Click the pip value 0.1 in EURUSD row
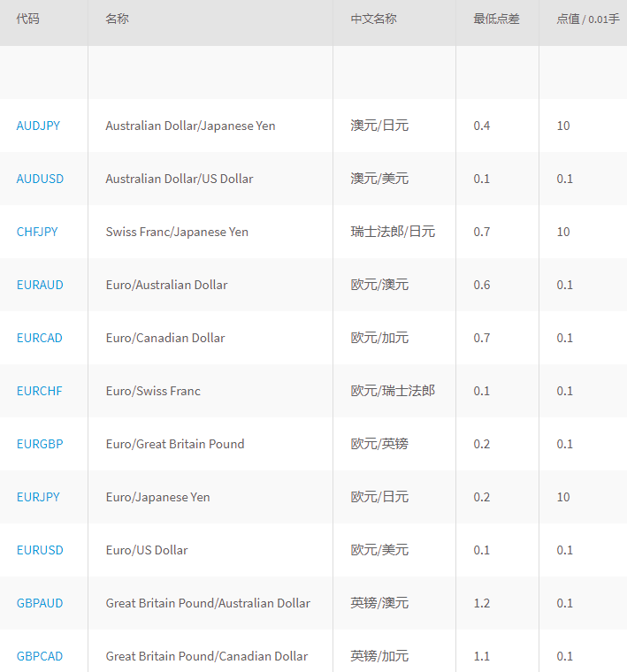Screen dimensions: 627x672 tap(564, 550)
